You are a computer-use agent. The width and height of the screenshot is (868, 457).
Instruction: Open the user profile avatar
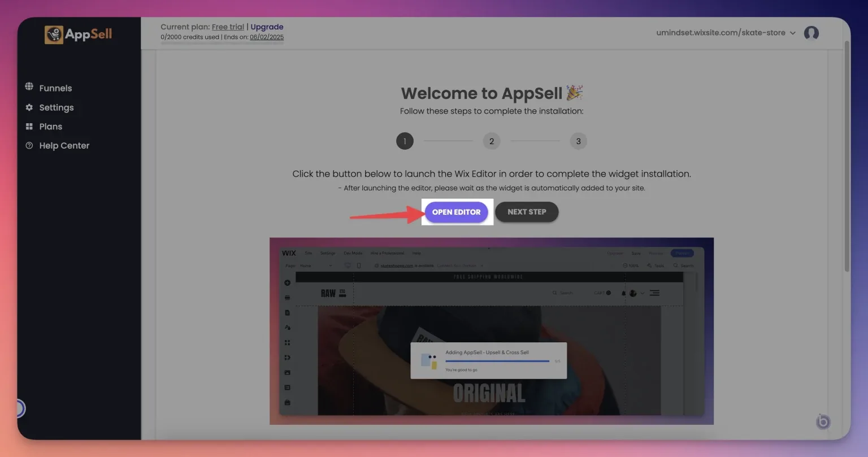click(811, 33)
